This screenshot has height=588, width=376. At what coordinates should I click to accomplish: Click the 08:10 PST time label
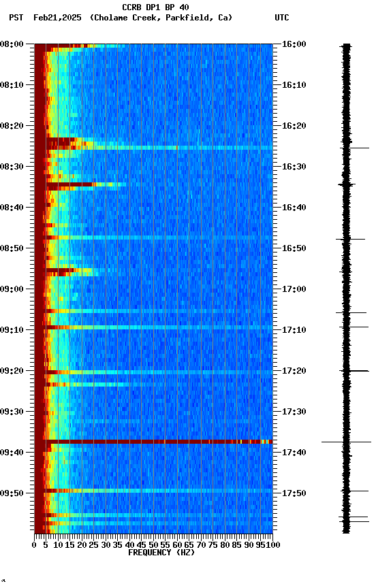coord(12,85)
